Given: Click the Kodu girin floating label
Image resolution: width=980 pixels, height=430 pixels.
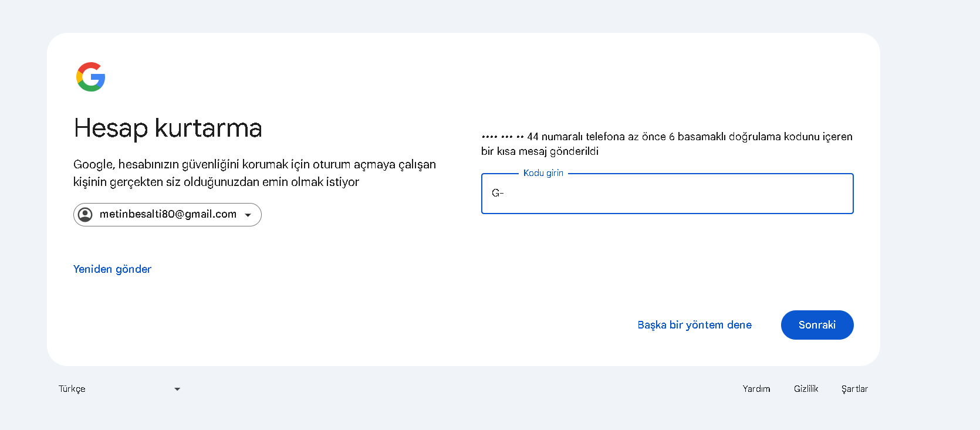Looking at the screenshot, I should (x=543, y=173).
